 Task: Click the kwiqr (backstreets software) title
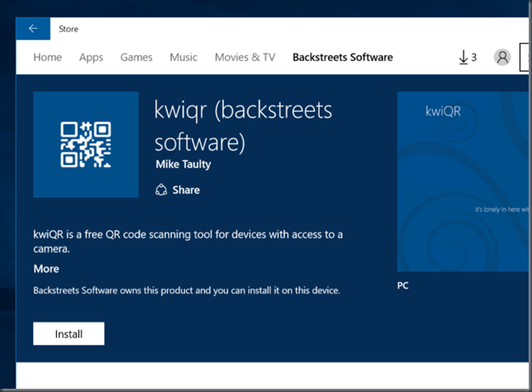tap(243, 125)
